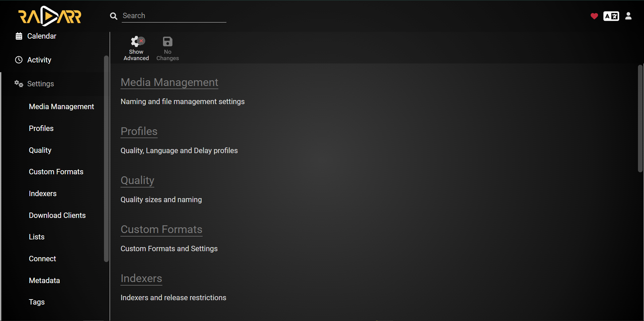This screenshot has height=321, width=644.
Task: Open Profiles in the sidebar
Action: 41,128
